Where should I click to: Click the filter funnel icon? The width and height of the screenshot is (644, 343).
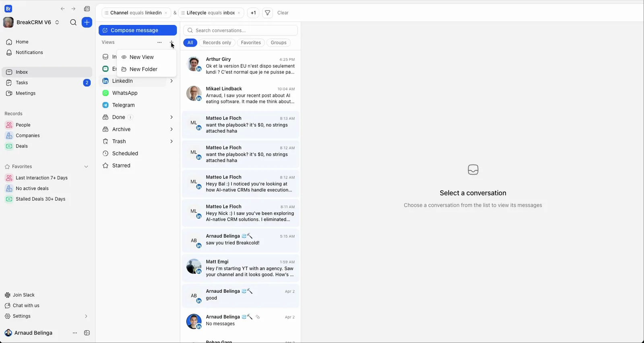click(268, 13)
